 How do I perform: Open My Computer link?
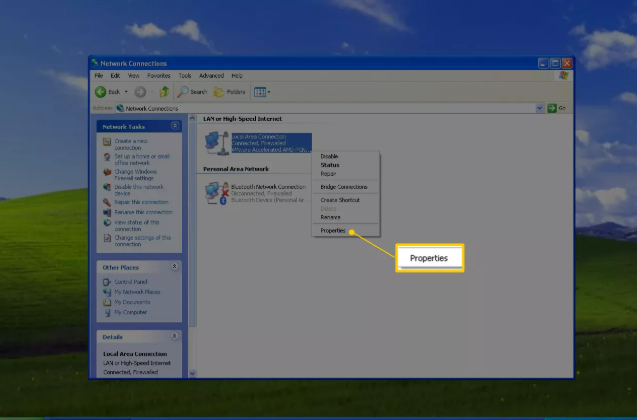pos(130,312)
